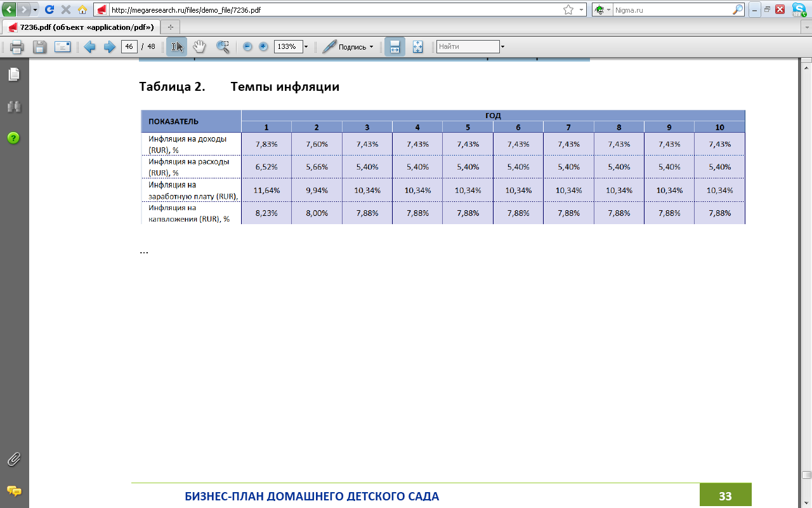This screenshot has height=508, width=812.
Task: Click the 5,66% cell in year 2
Action: (x=317, y=167)
